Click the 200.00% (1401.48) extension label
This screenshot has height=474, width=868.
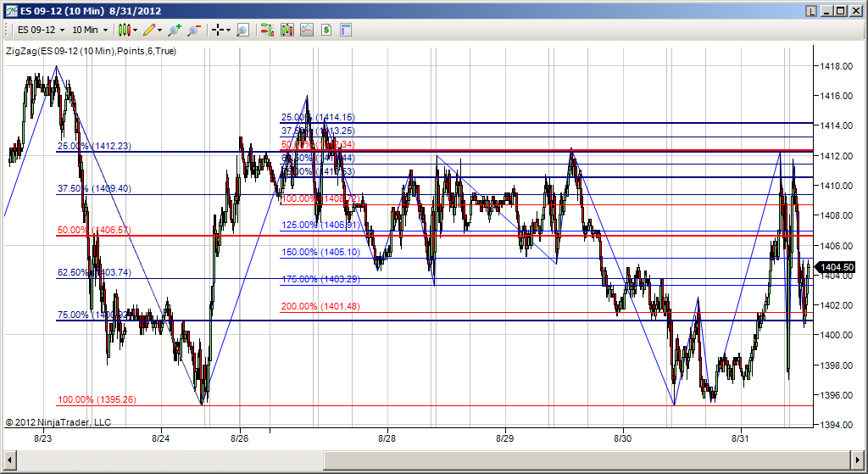coord(320,307)
